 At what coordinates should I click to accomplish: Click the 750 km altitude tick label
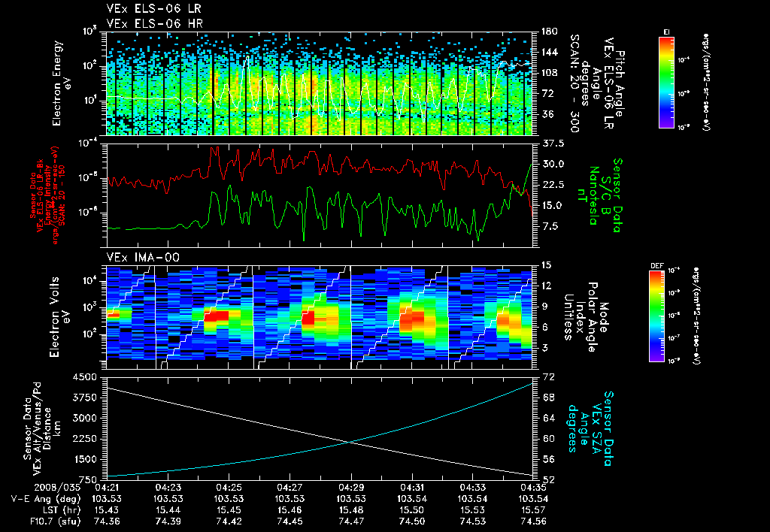tap(87, 479)
